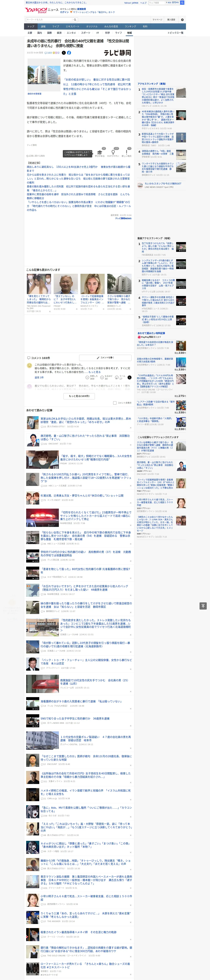Viewport: 210px width, 980px height.
Task: React with わかりやすい lightbulb icon
Action: tap(113, 153)
